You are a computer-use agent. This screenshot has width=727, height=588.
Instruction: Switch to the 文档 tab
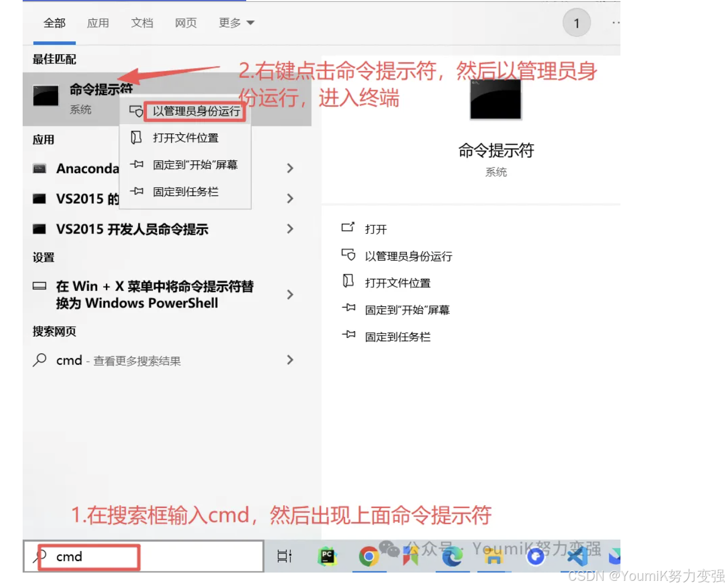point(142,23)
